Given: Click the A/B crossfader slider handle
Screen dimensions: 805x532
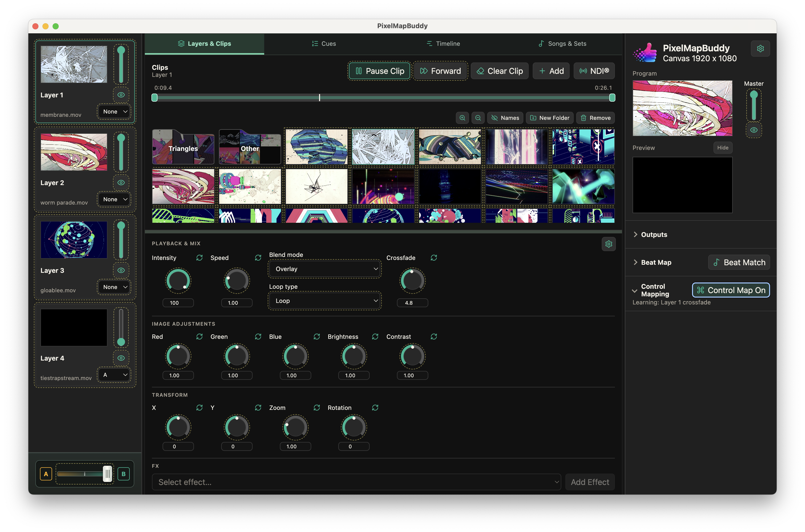Looking at the screenshot, I should pyautogui.click(x=107, y=474).
